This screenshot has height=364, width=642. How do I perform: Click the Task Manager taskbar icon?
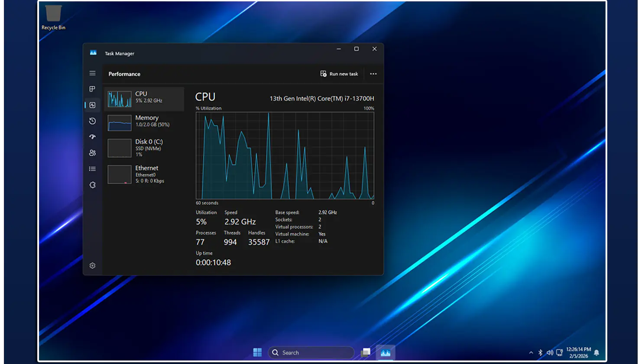pos(386,353)
